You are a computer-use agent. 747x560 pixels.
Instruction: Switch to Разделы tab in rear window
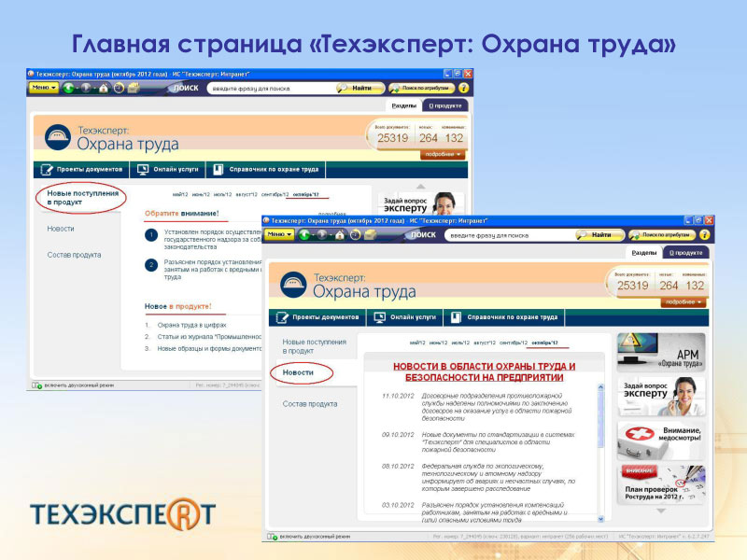pos(403,105)
